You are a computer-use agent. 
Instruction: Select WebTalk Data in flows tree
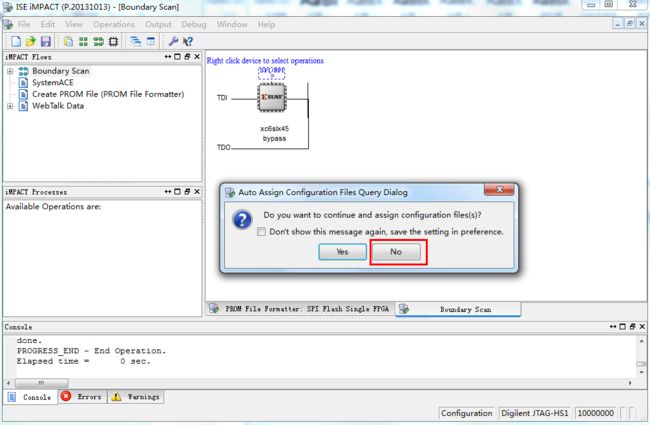tap(58, 106)
